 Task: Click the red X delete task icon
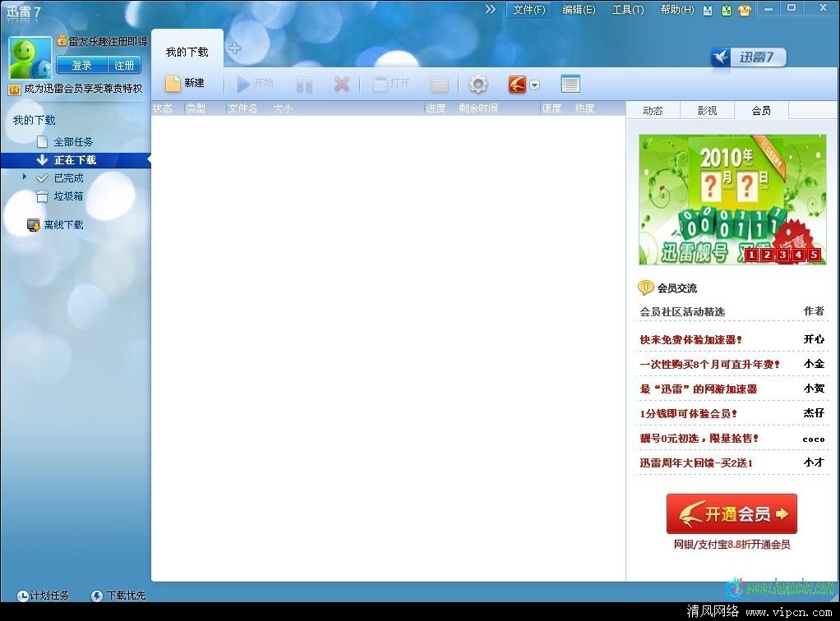(341, 84)
